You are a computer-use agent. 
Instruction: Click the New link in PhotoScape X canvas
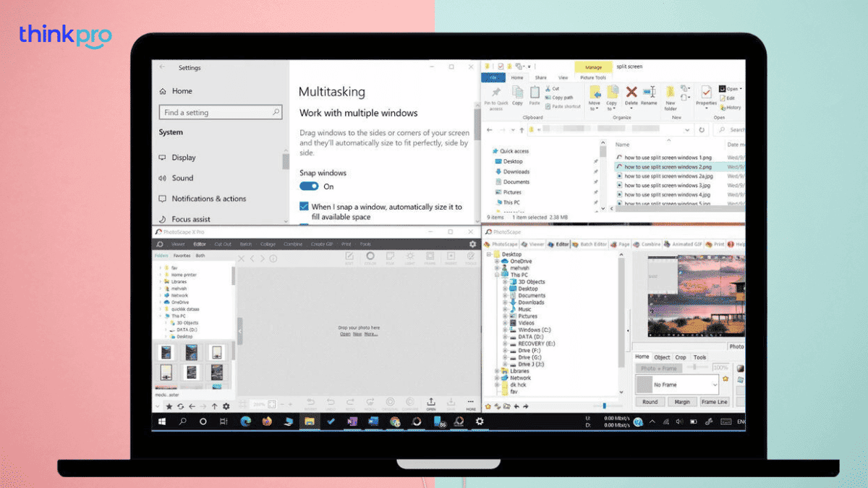coord(357,334)
